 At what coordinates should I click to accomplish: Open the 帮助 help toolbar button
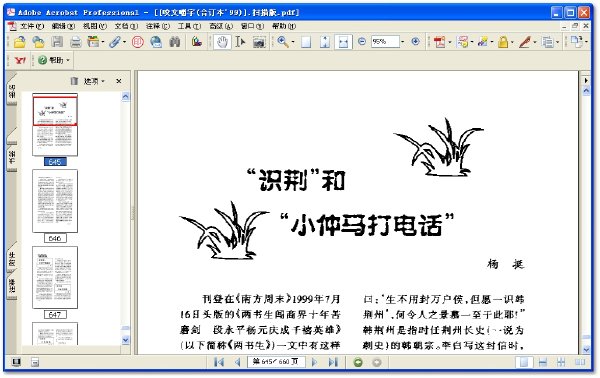tap(53, 60)
